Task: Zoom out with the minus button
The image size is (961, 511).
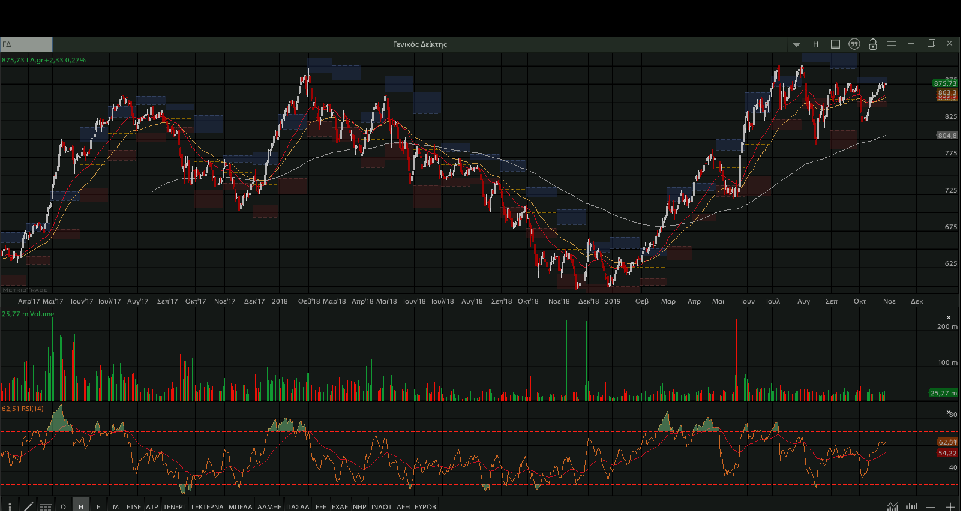Action: 930,506
